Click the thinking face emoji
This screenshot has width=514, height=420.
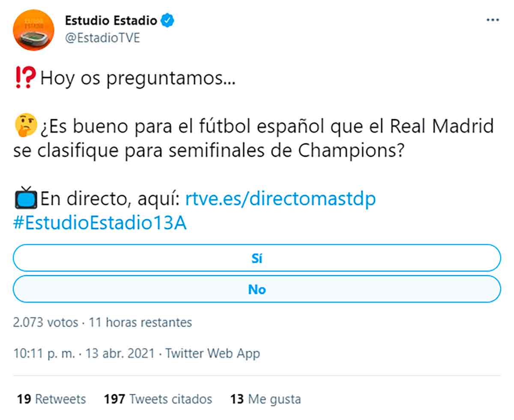[x=24, y=127]
